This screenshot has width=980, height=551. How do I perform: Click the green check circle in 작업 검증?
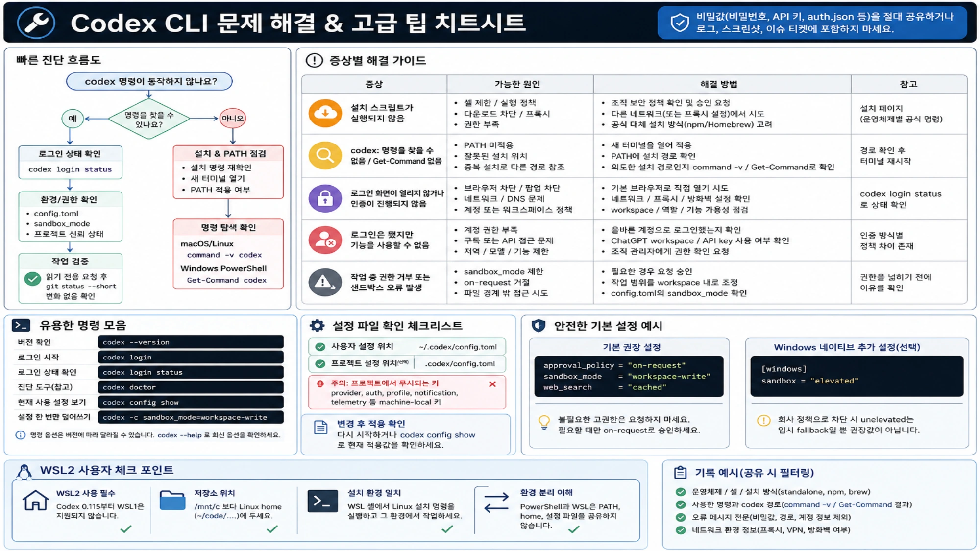(32, 279)
